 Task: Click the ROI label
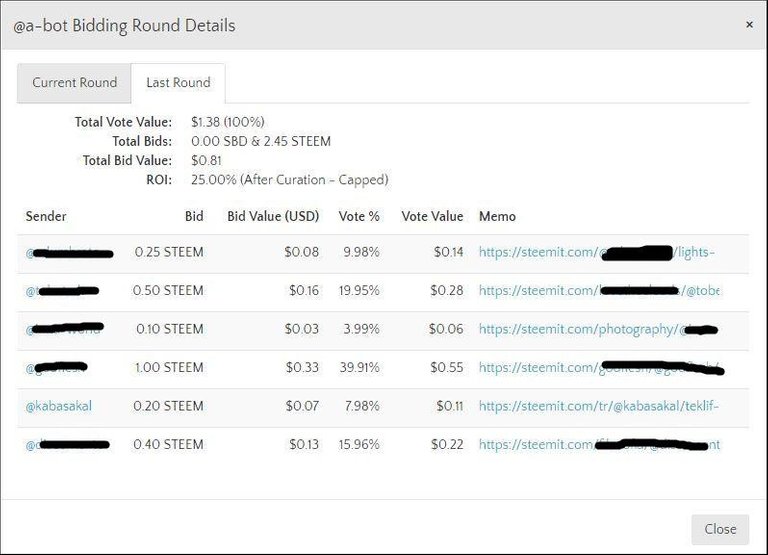pos(159,180)
